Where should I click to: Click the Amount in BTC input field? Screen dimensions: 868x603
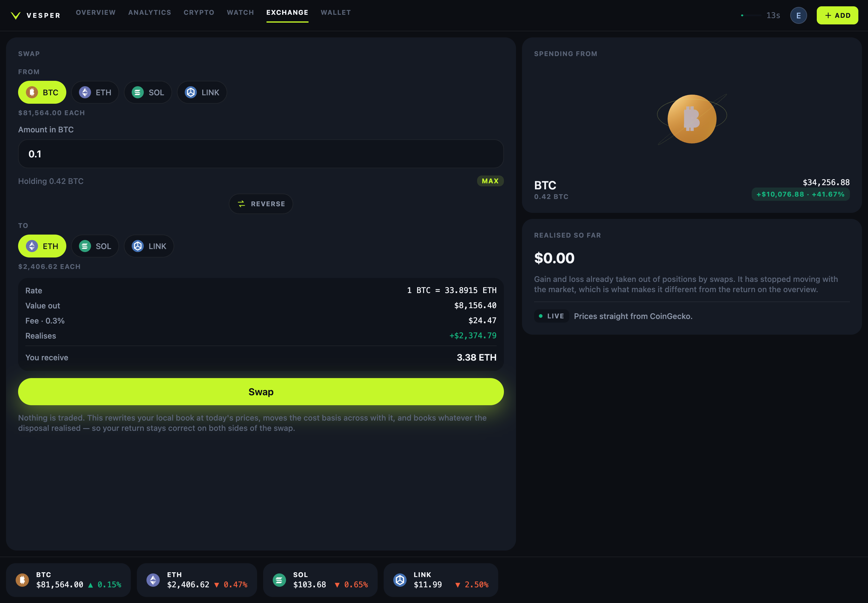click(x=261, y=154)
